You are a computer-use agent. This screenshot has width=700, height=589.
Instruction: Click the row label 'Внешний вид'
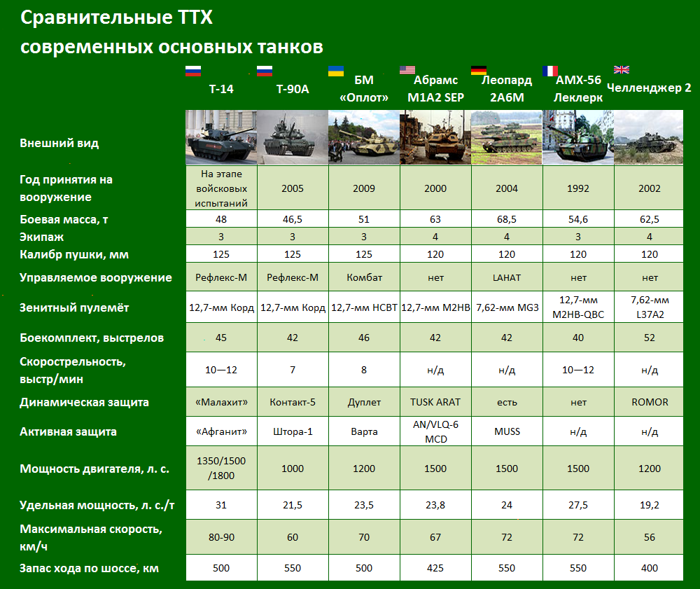59,144
